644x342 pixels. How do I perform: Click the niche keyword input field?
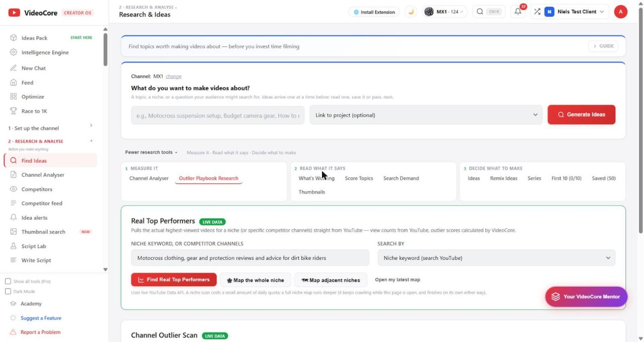tap(250, 258)
